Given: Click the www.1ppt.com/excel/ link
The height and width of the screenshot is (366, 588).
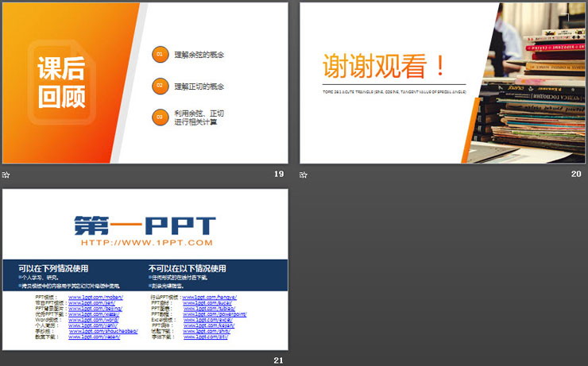Looking at the screenshot, I should tap(207, 319).
